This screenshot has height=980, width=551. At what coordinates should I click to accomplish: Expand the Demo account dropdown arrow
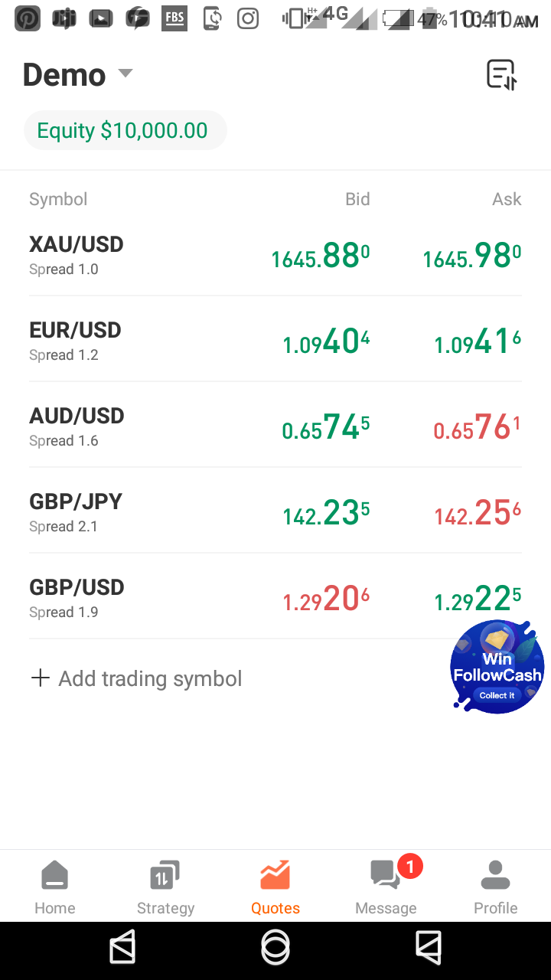(126, 74)
